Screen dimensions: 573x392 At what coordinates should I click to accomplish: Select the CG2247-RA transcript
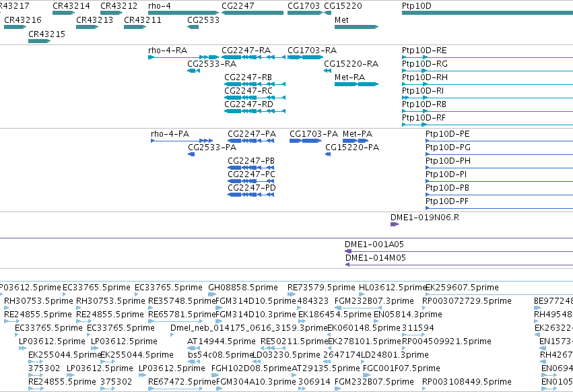253,57
